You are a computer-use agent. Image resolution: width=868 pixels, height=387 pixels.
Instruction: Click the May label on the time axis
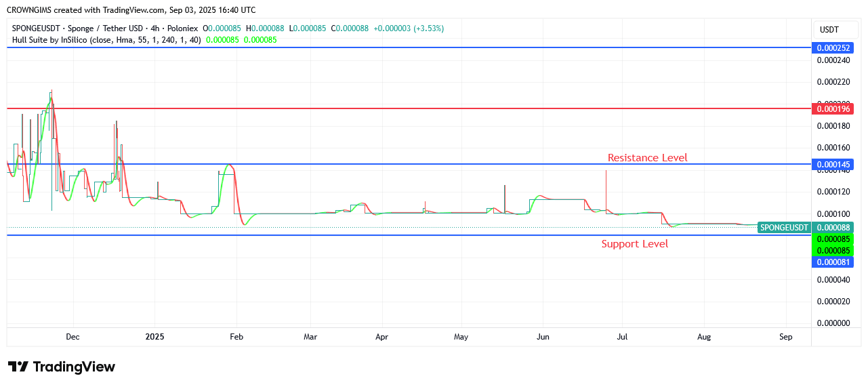pyautogui.click(x=461, y=337)
